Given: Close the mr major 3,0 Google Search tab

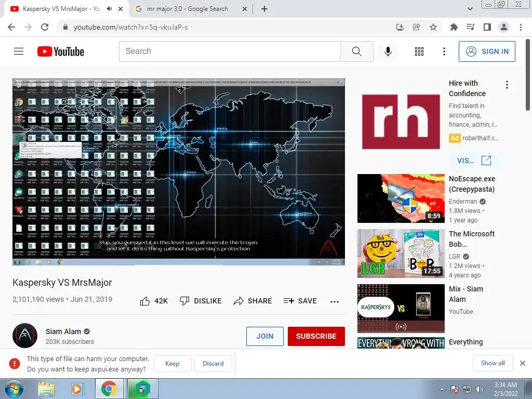Looking at the screenshot, I should click(245, 9).
